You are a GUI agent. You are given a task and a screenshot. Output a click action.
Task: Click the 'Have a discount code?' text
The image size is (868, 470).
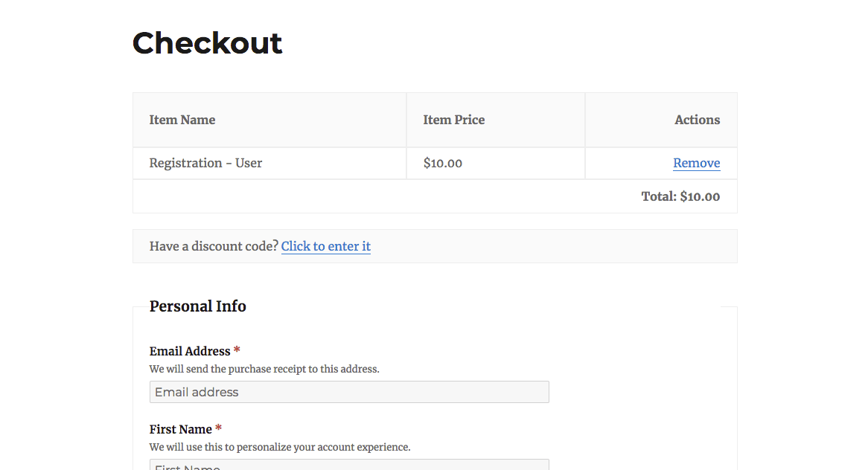[x=214, y=246]
